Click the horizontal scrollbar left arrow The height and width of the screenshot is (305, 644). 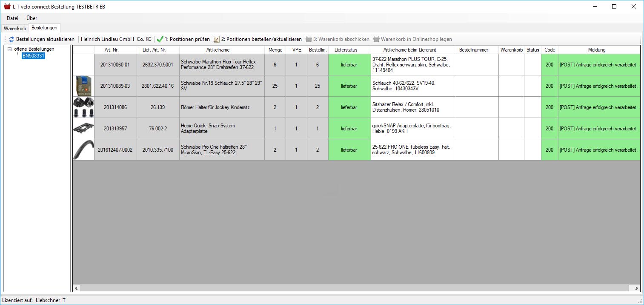pyautogui.click(x=77, y=288)
